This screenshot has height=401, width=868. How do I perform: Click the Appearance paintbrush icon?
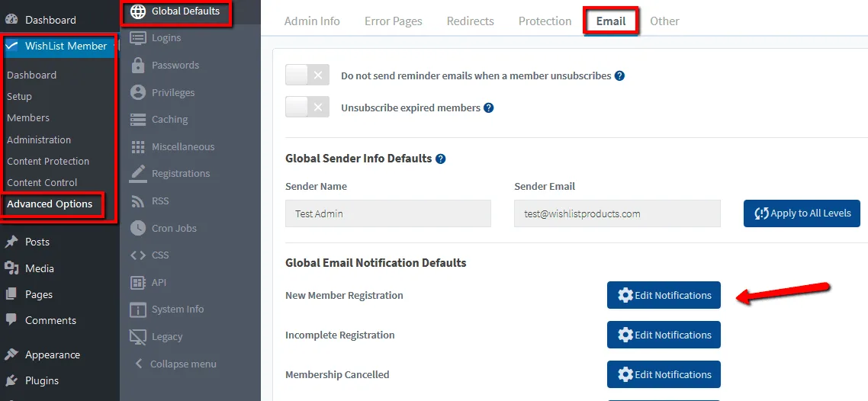[11, 354]
